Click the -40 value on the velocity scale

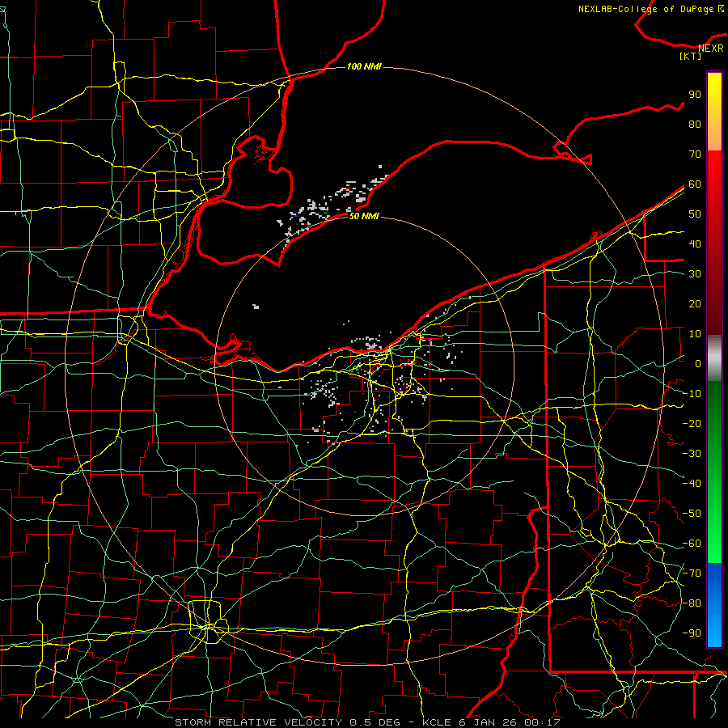point(692,484)
